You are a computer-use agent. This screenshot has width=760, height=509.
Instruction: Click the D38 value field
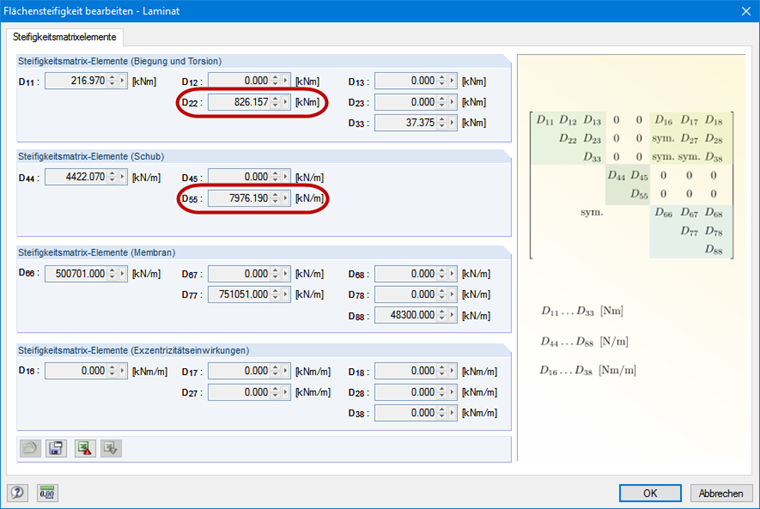[x=406, y=413]
